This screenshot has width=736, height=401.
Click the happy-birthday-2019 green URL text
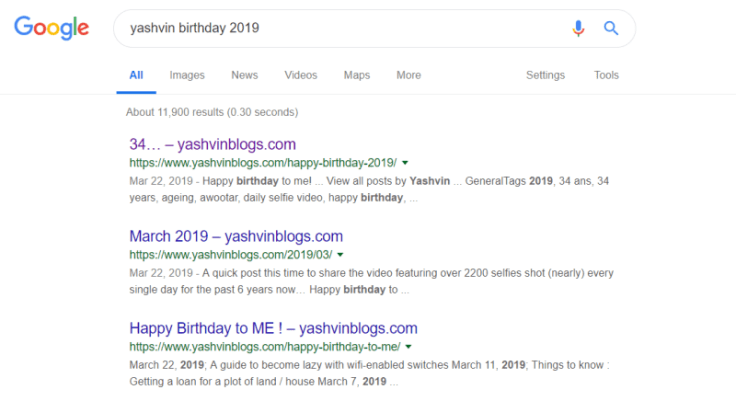(x=263, y=162)
